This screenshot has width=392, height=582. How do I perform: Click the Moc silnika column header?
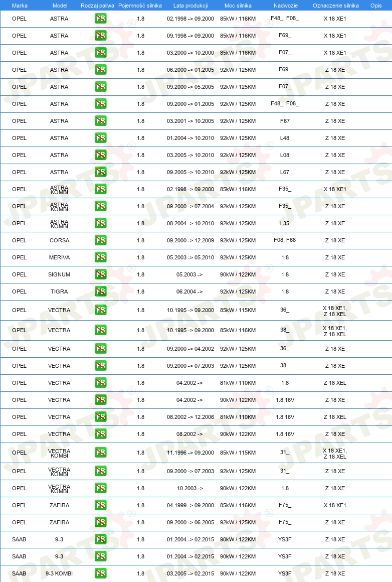(238, 6)
